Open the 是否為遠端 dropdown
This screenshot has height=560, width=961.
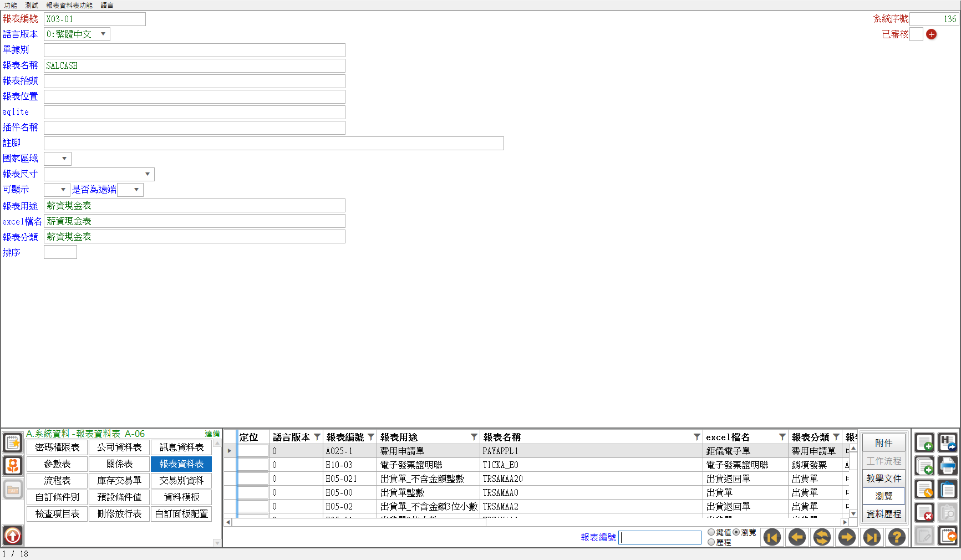pos(136,190)
